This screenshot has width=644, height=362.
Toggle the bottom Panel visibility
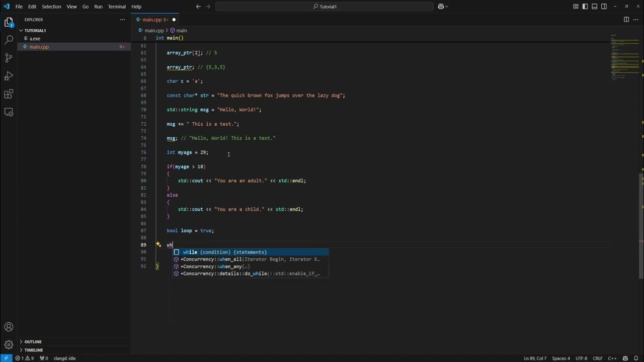click(594, 7)
